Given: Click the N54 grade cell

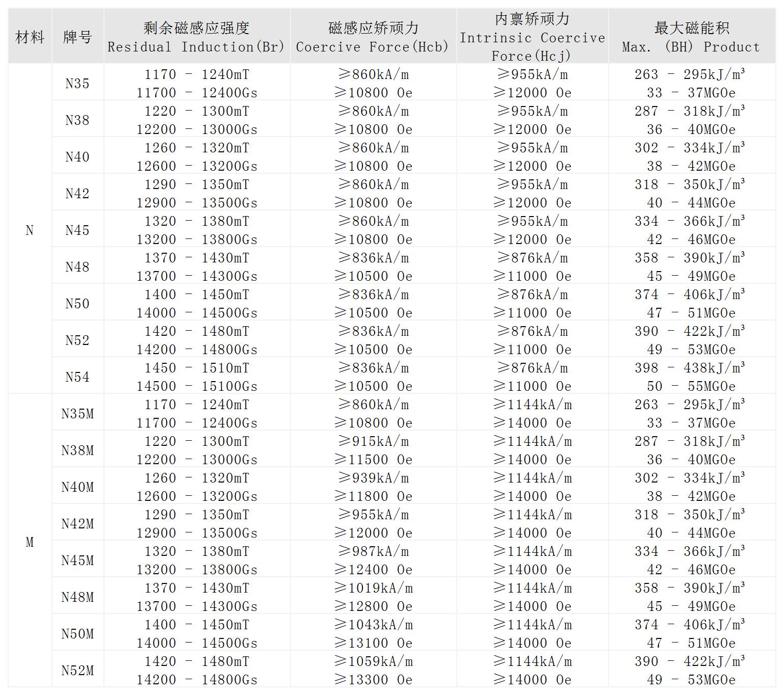Looking at the screenshot, I should click(77, 377).
